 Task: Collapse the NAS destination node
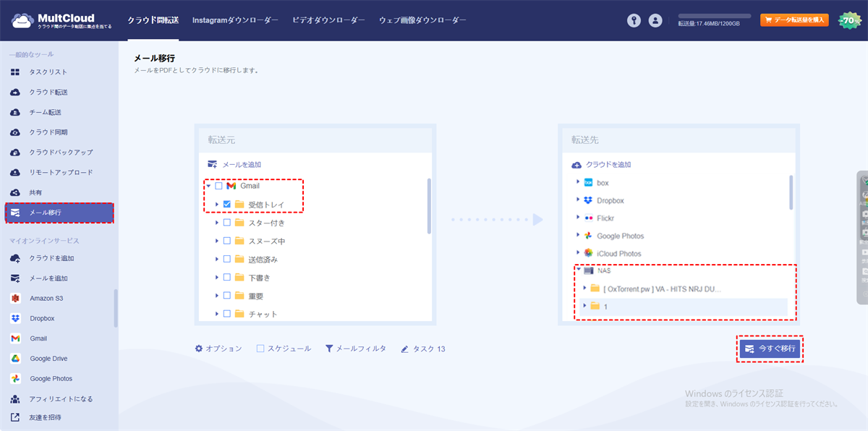577,270
